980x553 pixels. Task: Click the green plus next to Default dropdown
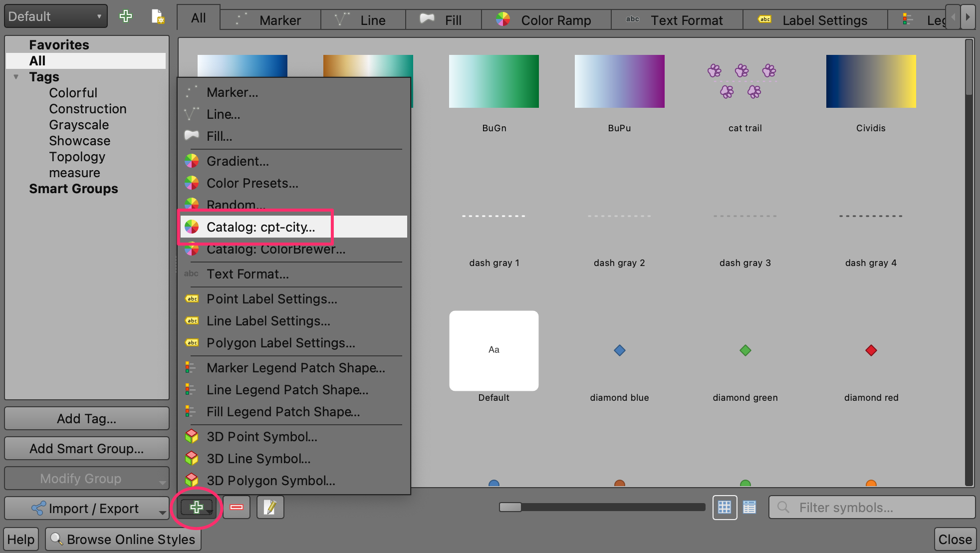point(126,16)
